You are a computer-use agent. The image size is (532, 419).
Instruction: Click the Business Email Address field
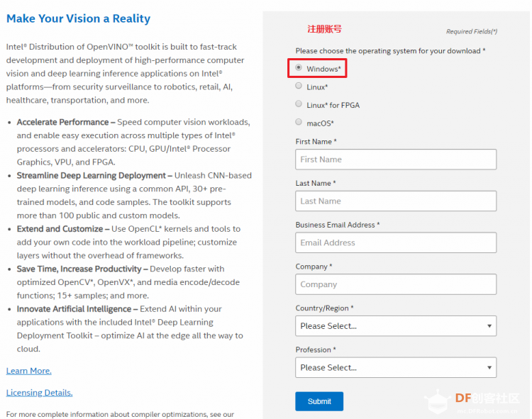tap(396, 242)
